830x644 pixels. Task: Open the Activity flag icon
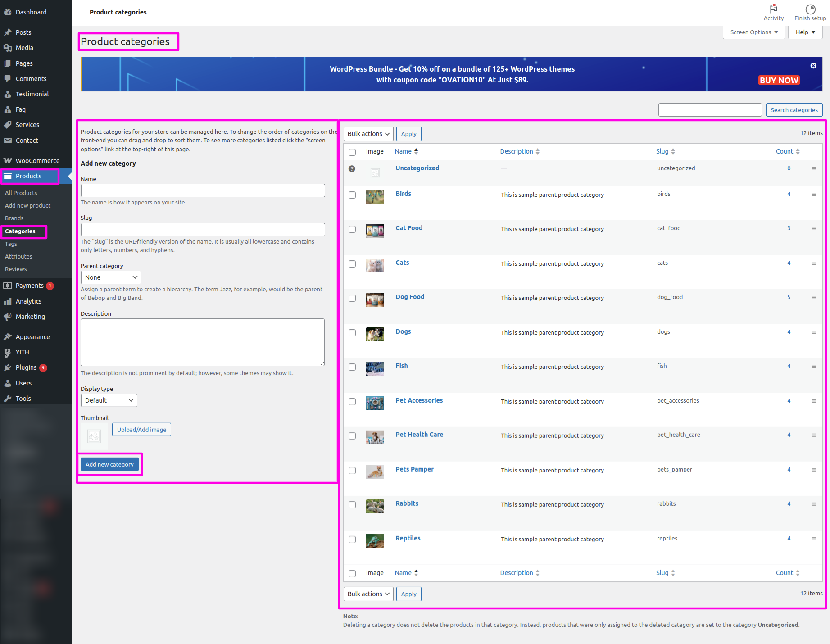773,9
